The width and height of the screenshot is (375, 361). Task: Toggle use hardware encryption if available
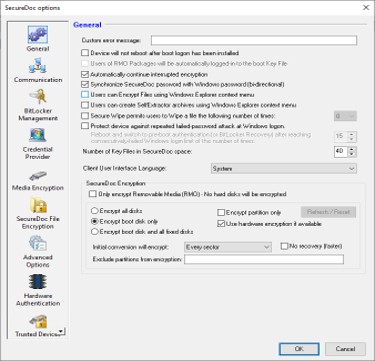pos(221,224)
